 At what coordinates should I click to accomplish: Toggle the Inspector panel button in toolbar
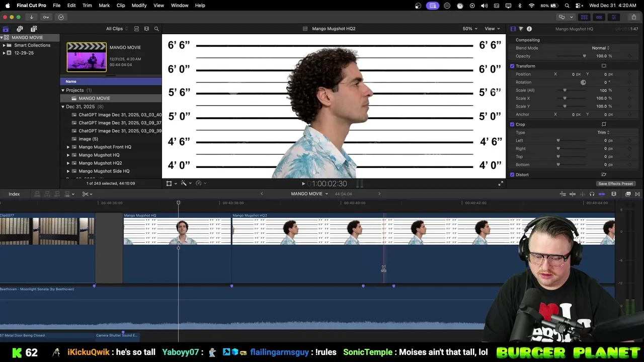(614, 17)
